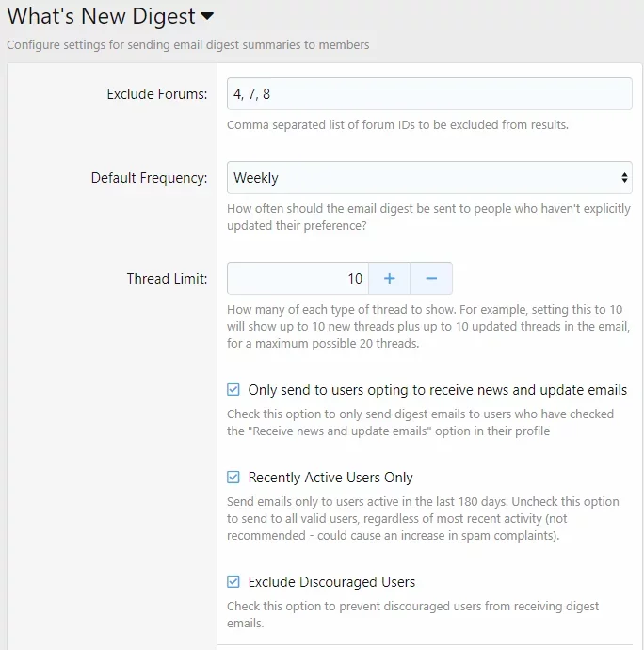The image size is (644, 650).
Task: Decrease Thread Limit with the minus button
Action: click(431, 279)
